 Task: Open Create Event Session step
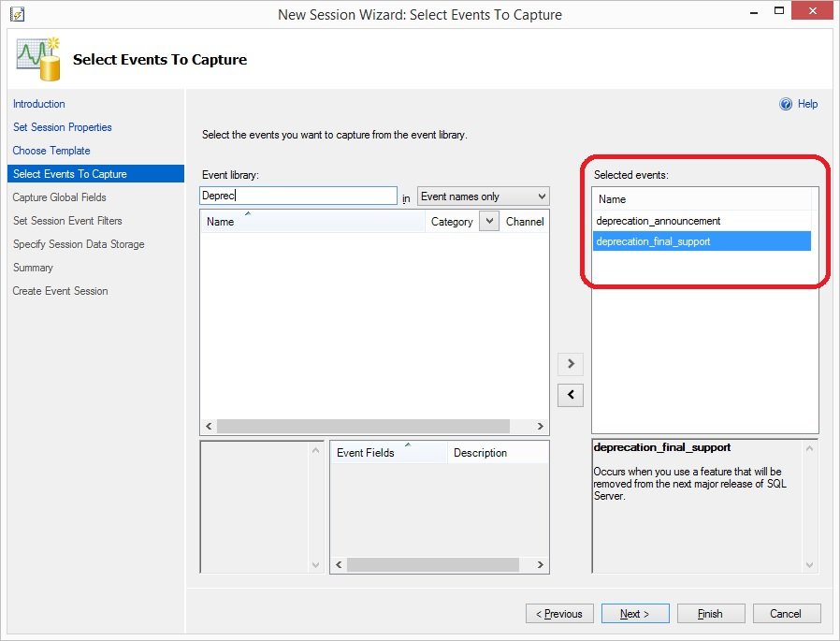[x=61, y=291]
